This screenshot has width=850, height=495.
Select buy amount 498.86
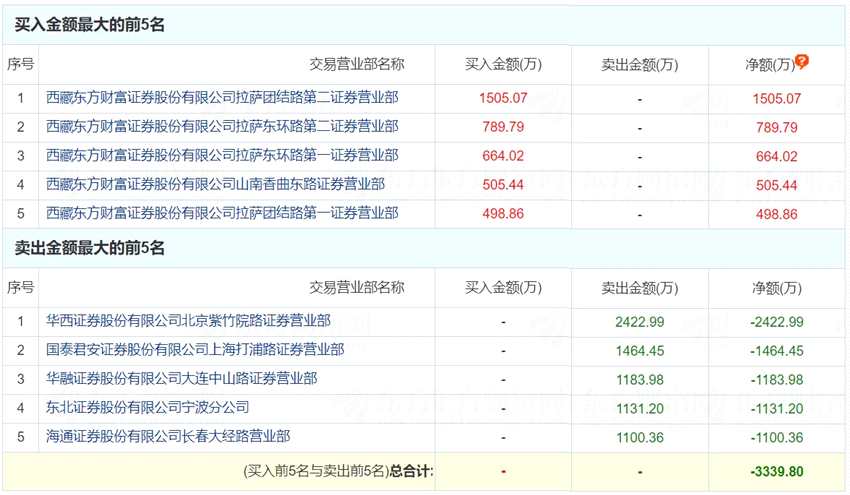pos(503,214)
